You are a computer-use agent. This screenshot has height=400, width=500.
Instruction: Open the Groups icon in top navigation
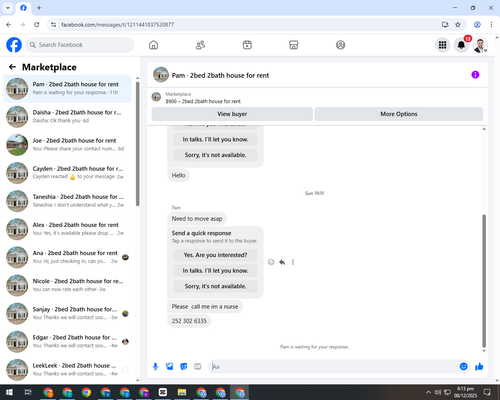tap(340, 45)
